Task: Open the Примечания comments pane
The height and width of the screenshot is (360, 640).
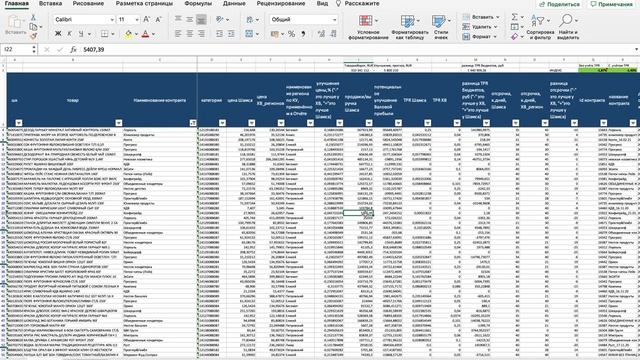Action: pyautogui.click(x=611, y=4)
